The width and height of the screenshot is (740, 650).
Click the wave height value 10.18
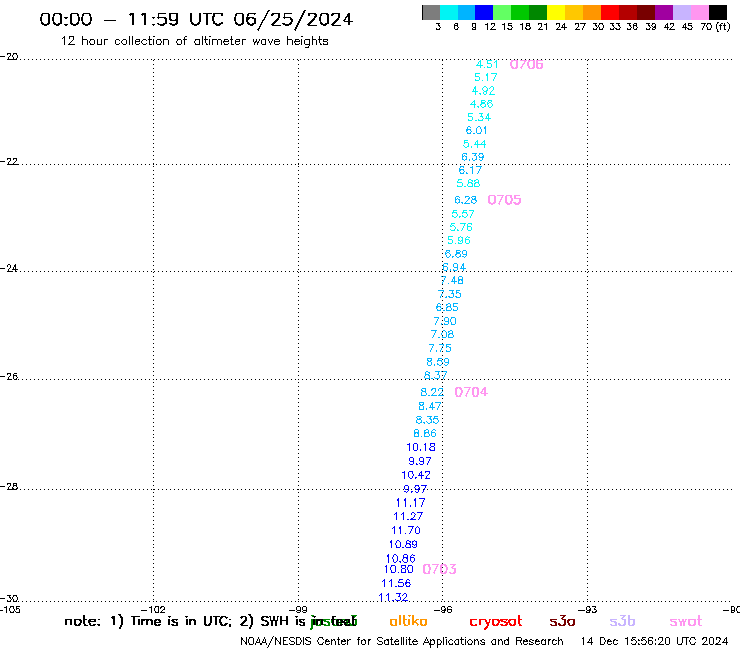(x=421, y=447)
